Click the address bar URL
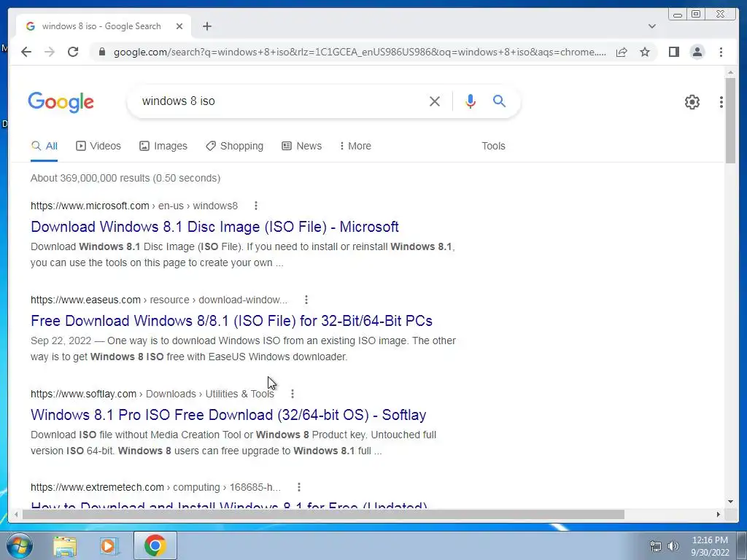The image size is (747, 560). (360, 52)
